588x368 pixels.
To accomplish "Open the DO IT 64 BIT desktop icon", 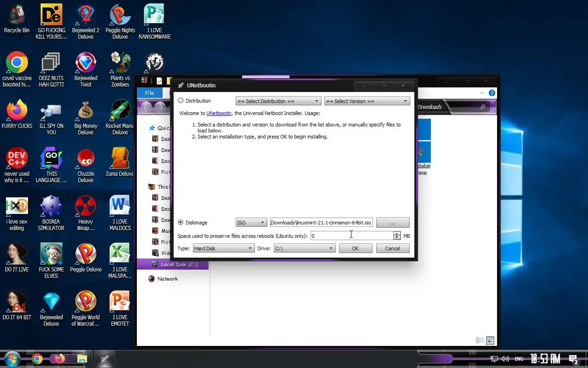I will pos(17,305).
